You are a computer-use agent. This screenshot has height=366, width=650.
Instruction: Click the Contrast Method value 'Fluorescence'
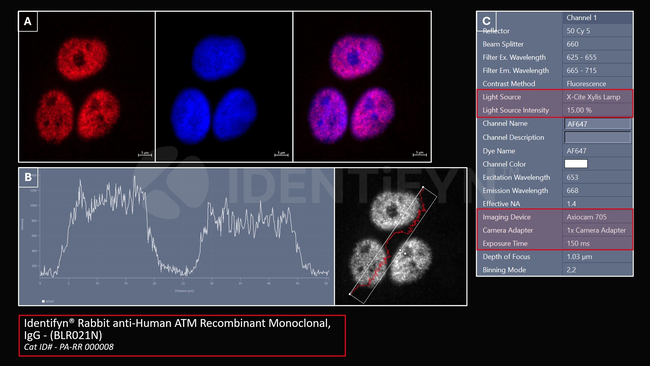[586, 84]
